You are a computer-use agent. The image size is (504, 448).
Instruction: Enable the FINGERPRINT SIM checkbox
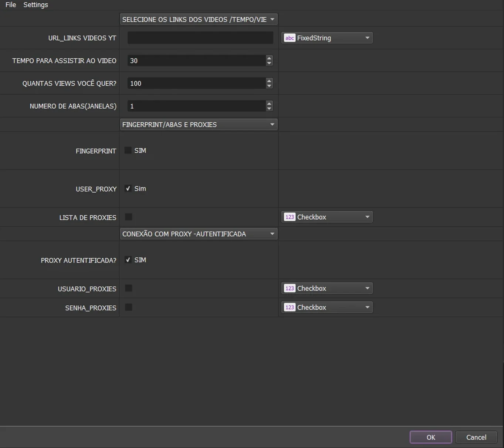128,150
